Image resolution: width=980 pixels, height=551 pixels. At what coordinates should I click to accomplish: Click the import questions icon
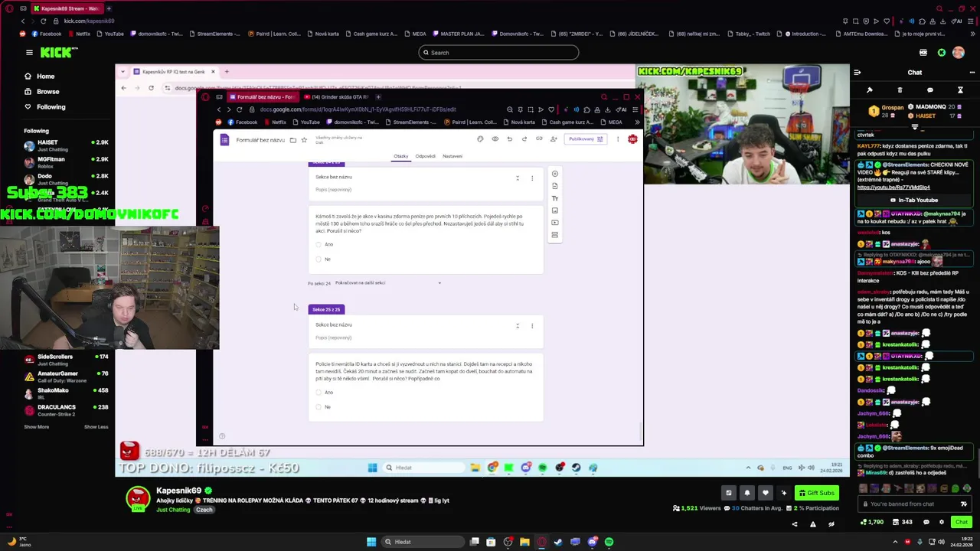[x=555, y=186]
